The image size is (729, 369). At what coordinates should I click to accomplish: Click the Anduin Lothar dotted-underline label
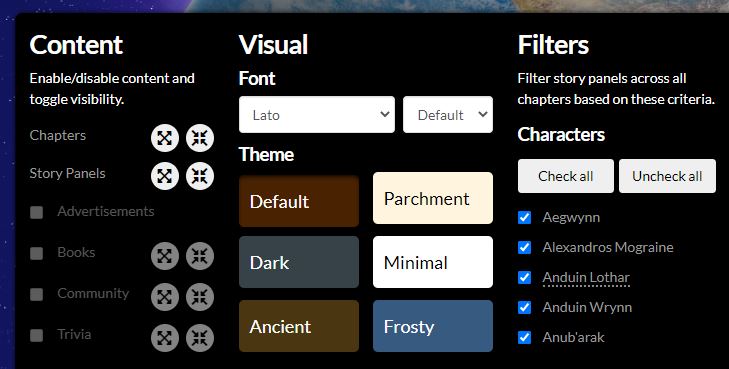pos(586,277)
